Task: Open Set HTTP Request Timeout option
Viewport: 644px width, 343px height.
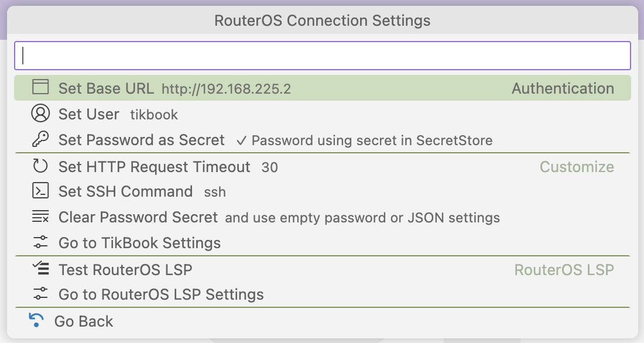Action: click(x=323, y=166)
